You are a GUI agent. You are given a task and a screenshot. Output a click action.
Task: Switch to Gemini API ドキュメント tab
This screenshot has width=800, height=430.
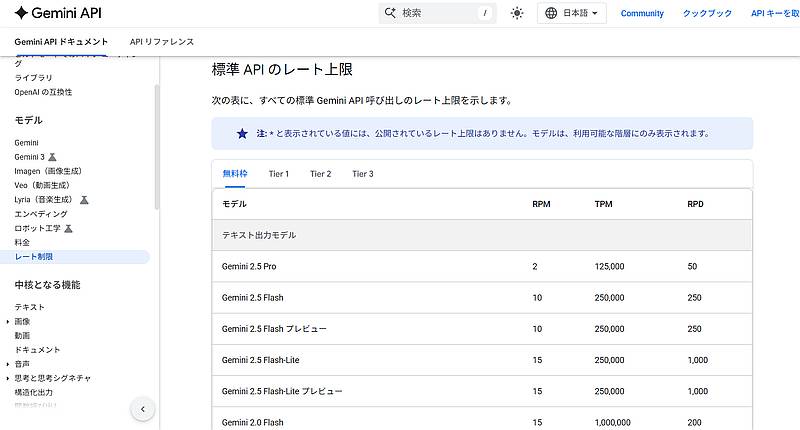(61, 42)
